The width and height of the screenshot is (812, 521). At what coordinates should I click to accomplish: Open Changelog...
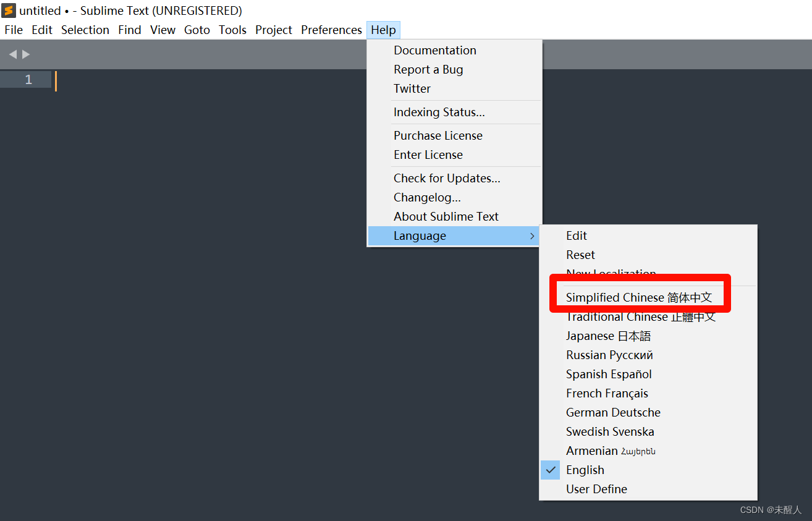tap(455, 197)
